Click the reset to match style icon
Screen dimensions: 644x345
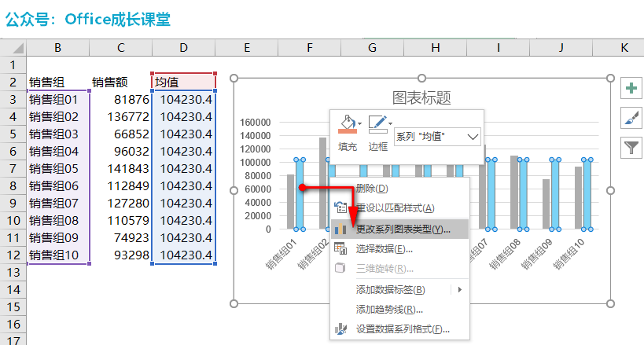coord(340,207)
